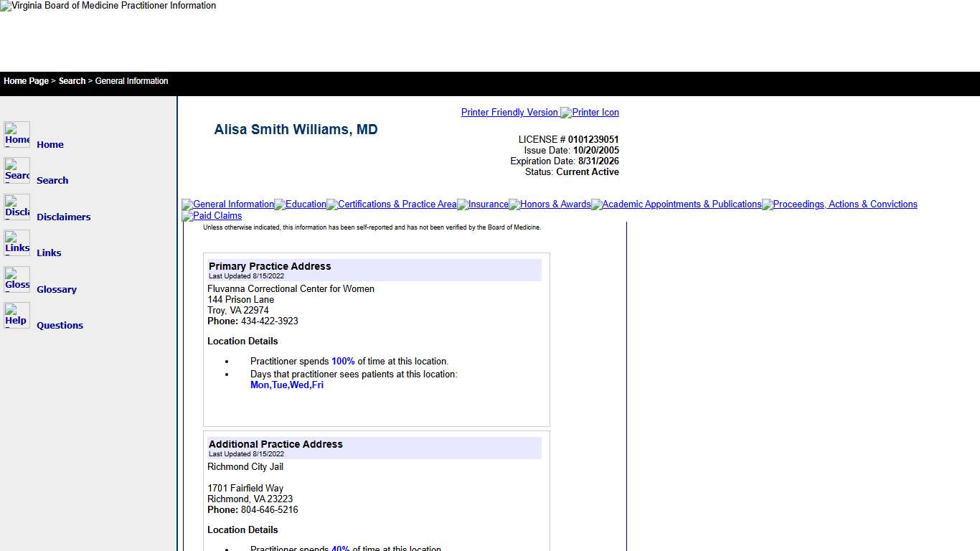This screenshot has width=980, height=551.
Task: Click the Mon,Tue,Wed,Fri days link
Action: click(x=286, y=385)
